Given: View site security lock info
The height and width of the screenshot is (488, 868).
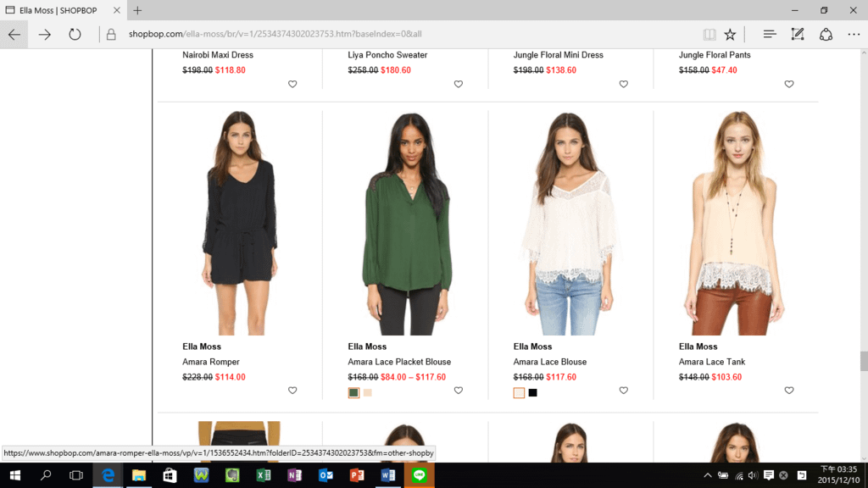Looking at the screenshot, I should pos(111,34).
